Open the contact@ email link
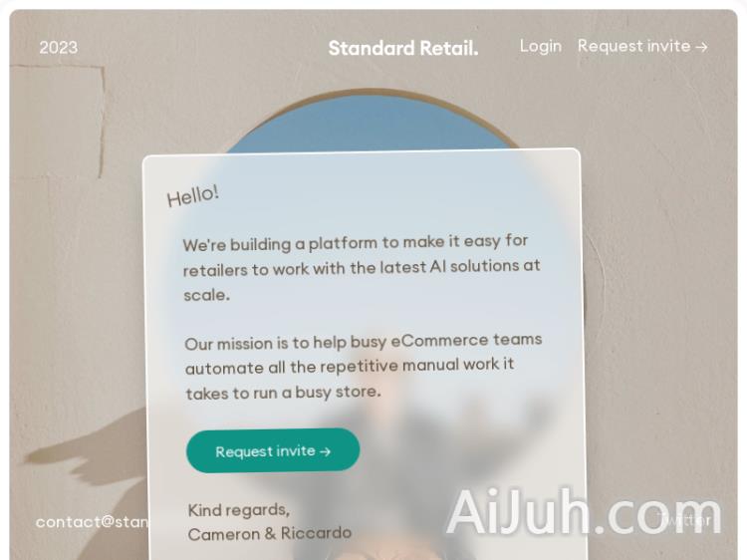The image size is (747, 560). (x=92, y=522)
